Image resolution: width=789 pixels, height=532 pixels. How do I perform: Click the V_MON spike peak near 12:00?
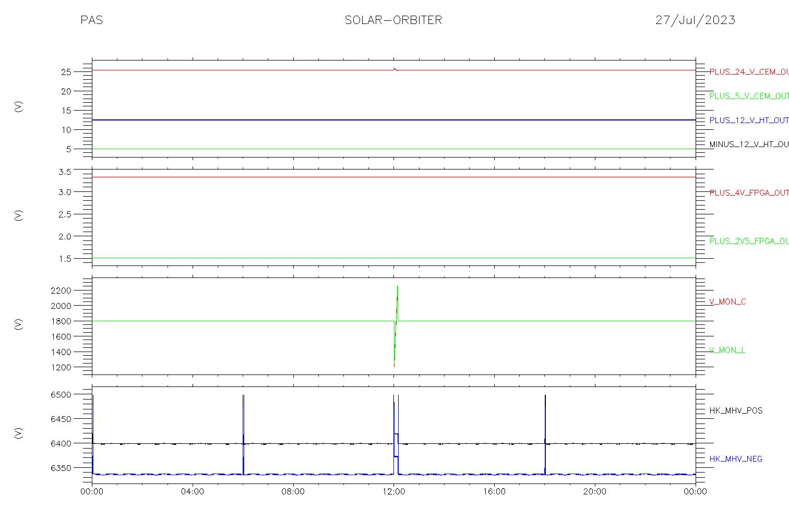coord(397,287)
